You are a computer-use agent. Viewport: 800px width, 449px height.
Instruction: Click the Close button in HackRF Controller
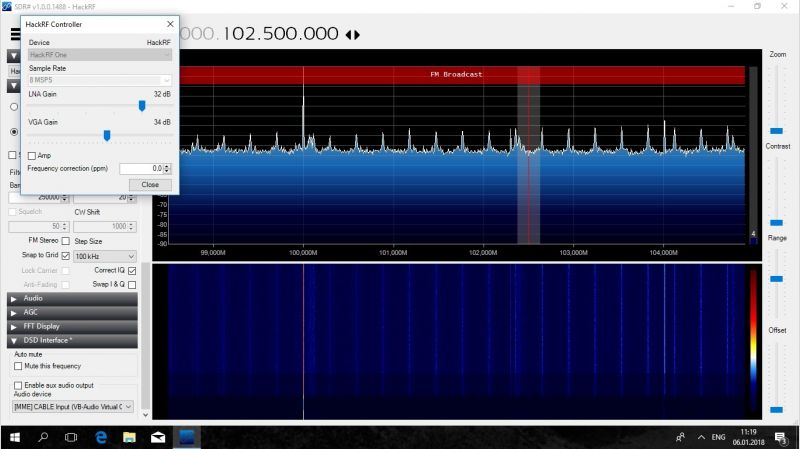pyautogui.click(x=150, y=185)
